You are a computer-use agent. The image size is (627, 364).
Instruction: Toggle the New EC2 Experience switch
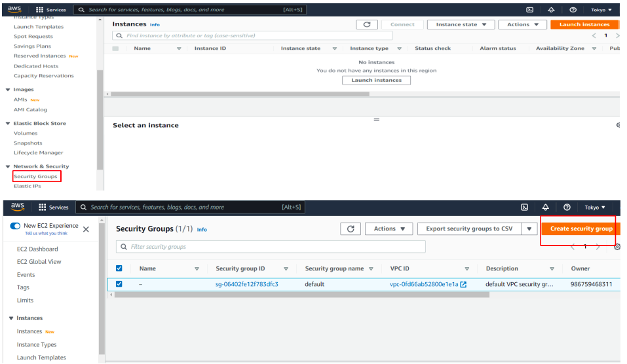pyautogui.click(x=15, y=226)
